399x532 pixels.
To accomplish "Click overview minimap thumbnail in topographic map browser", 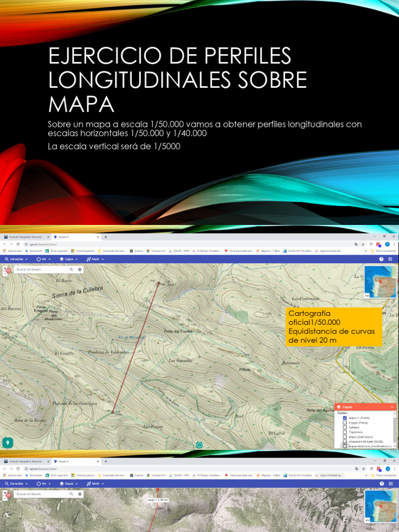I will (380, 282).
